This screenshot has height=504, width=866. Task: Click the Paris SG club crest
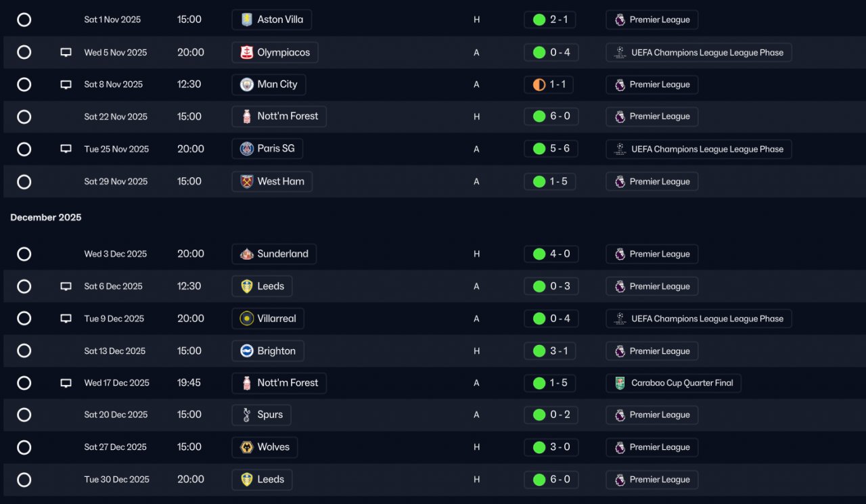(x=247, y=149)
